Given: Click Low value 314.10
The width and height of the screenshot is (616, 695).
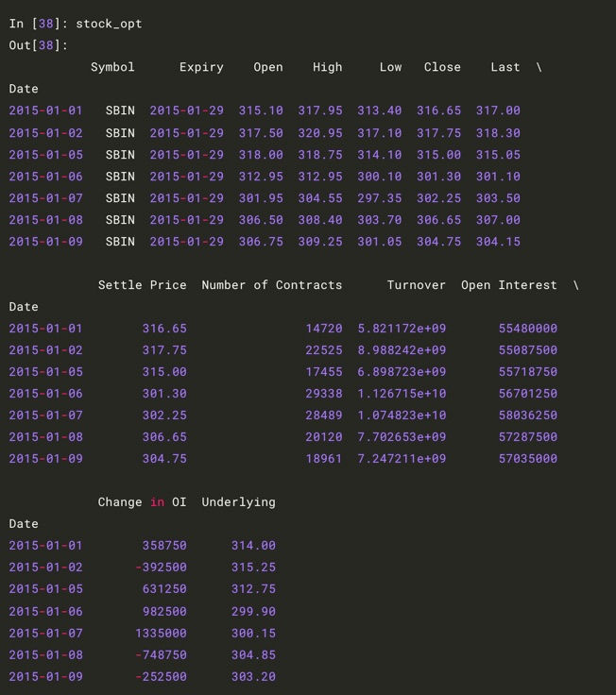Looking at the screenshot, I should tap(380, 155).
